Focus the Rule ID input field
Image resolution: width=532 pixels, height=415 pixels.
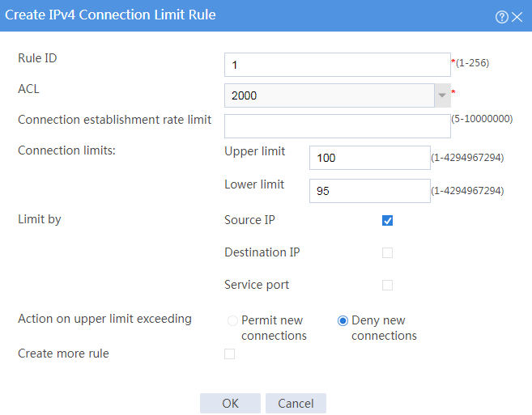coord(338,65)
